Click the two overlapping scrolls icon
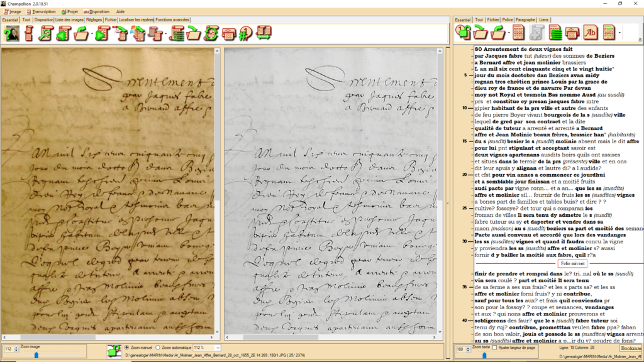This screenshot has width=644, height=362. [x=156, y=33]
